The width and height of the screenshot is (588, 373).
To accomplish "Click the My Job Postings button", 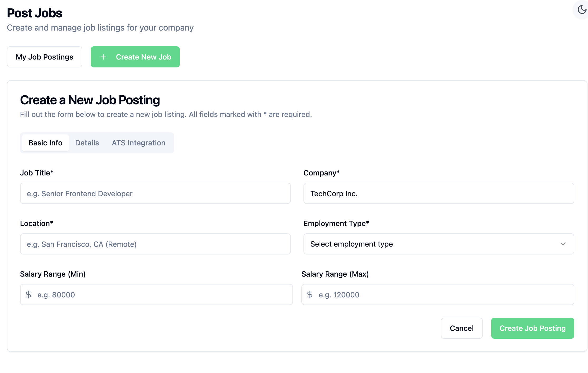I will (x=45, y=57).
